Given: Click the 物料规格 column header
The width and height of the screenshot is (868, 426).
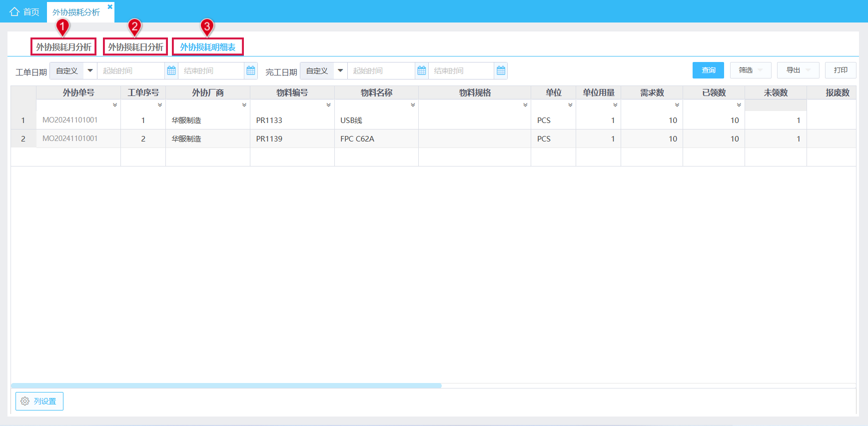Looking at the screenshot, I should [475, 92].
